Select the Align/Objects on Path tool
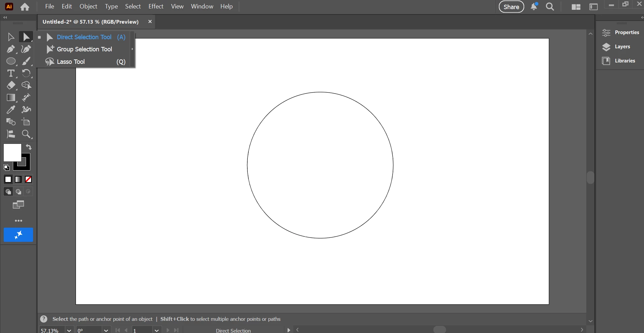Viewport: 644px width, 333px height. [x=11, y=134]
